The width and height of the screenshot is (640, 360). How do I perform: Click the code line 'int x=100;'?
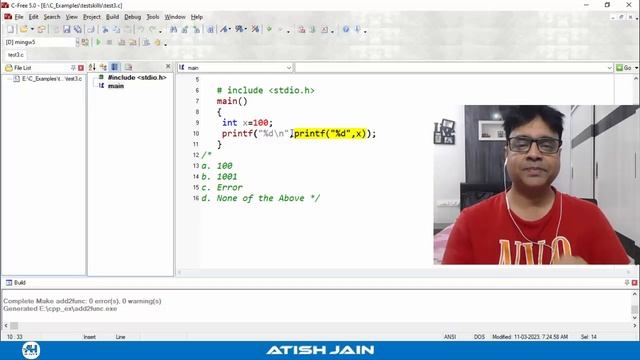tap(247, 122)
